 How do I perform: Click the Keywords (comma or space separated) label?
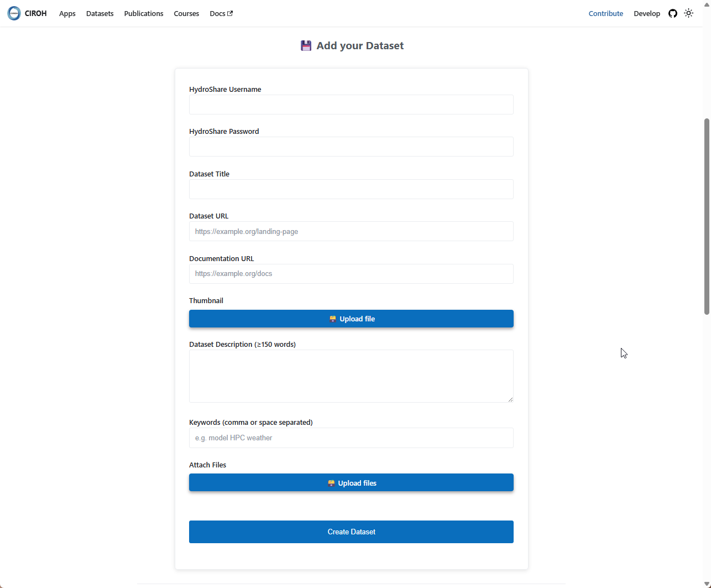point(251,422)
